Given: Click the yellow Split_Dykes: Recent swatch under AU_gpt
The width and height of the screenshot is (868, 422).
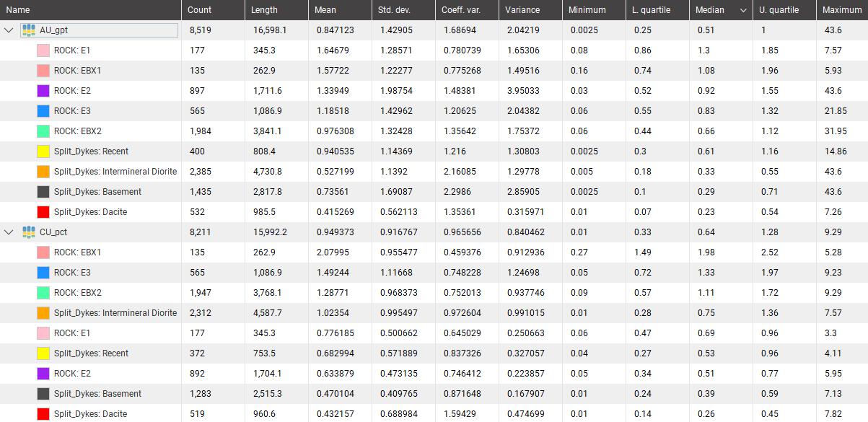Looking at the screenshot, I should point(42,151).
